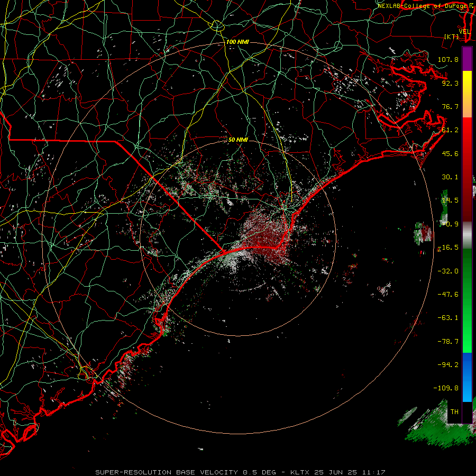Click the TH legend label
476x476 pixels.
pyautogui.click(x=454, y=412)
